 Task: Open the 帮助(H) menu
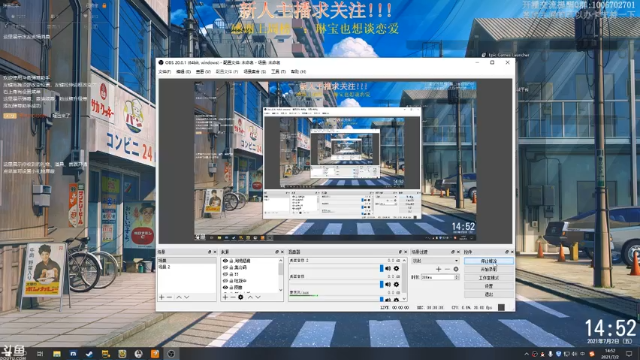tap(298, 72)
